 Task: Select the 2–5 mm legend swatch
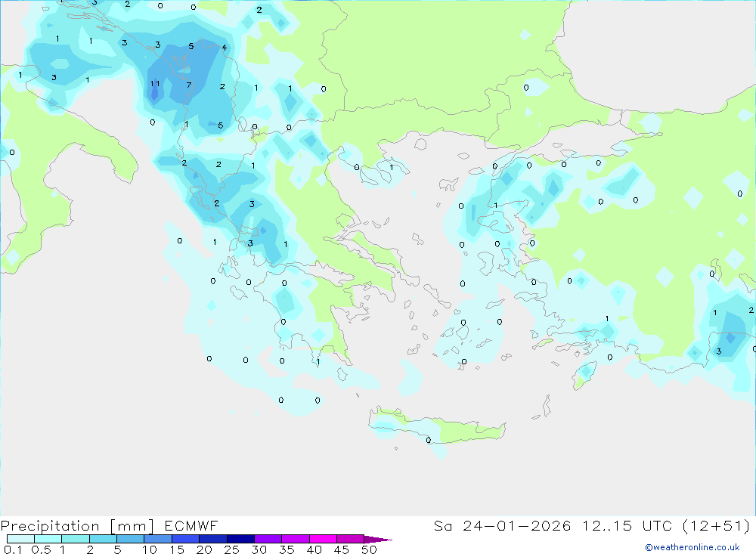click(103, 539)
